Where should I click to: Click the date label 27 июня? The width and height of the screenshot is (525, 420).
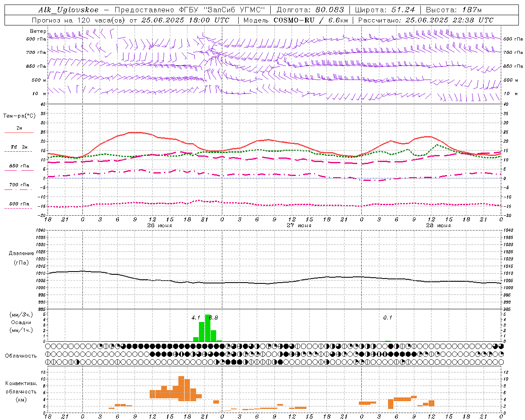[x=299, y=226]
